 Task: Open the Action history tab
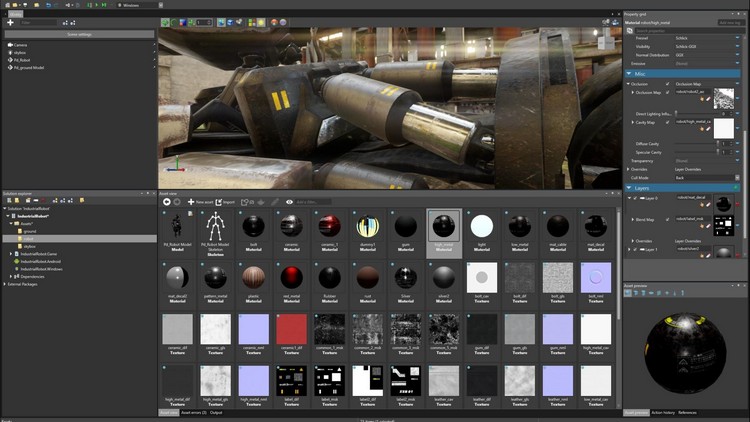[x=662, y=412]
